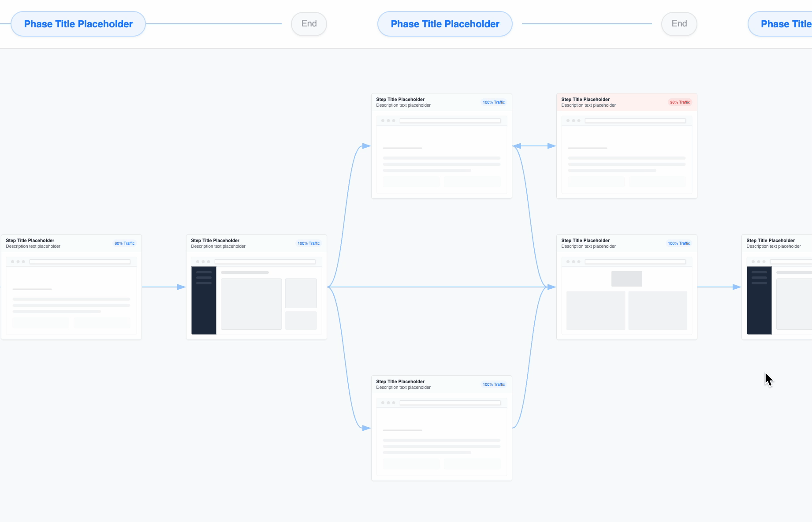This screenshot has height=522, width=812.
Task: Click the window dots on the red-highlighted step card
Action: coord(574,120)
